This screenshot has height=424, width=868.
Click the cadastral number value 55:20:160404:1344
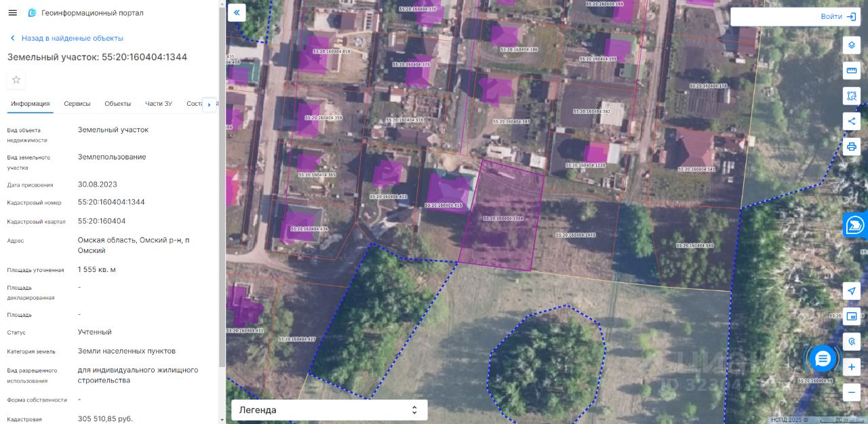pos(111,202)
